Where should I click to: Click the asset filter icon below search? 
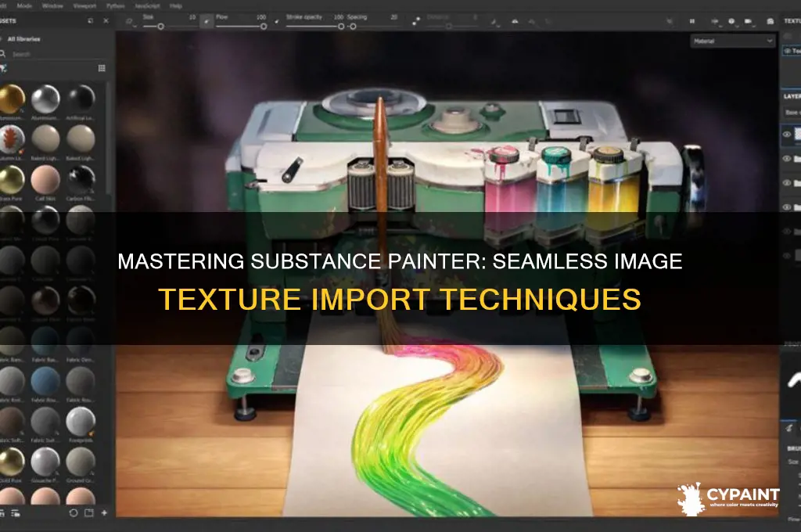(x=4, y=68)
